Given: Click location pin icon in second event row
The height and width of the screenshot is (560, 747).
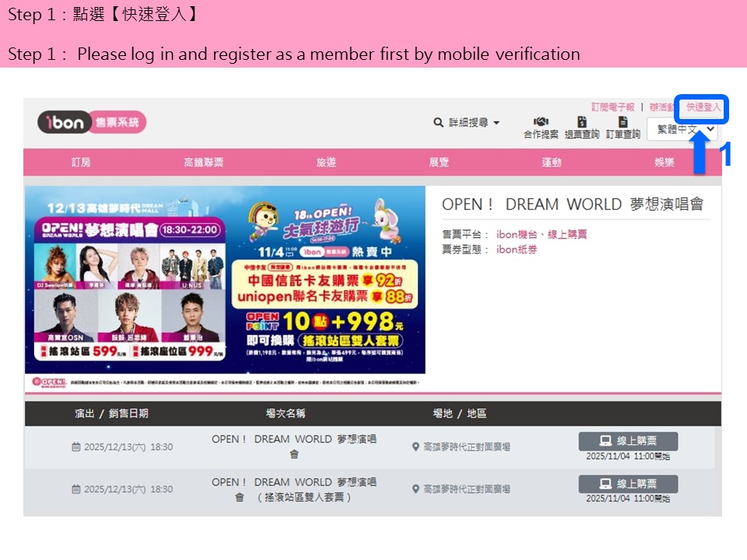Looking at the screenshot, I should coord(416,489).
